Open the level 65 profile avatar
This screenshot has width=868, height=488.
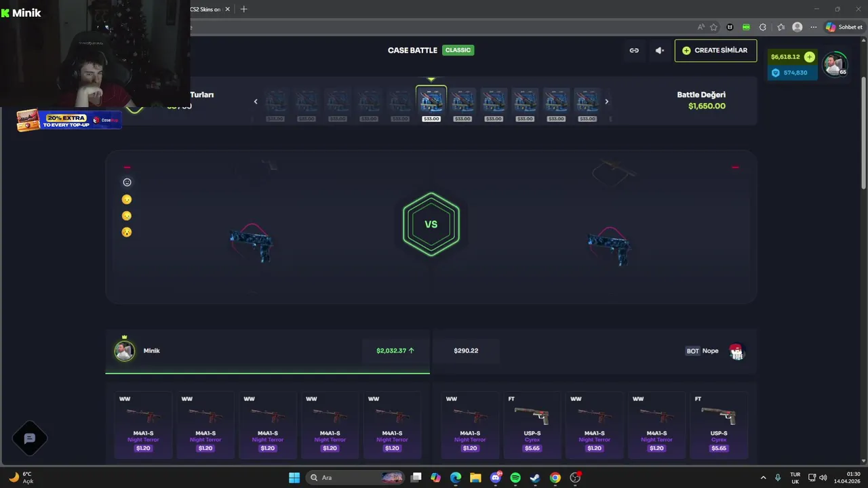[833, 64]
